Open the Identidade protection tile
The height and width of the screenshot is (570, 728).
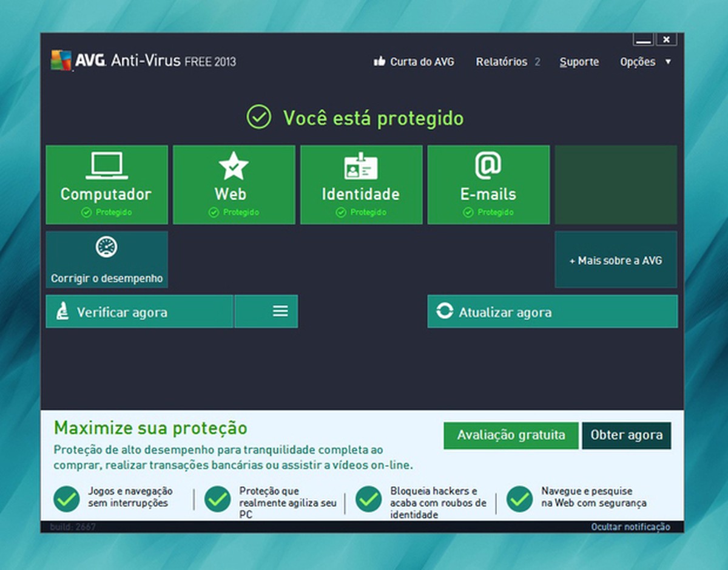(362, 185)
